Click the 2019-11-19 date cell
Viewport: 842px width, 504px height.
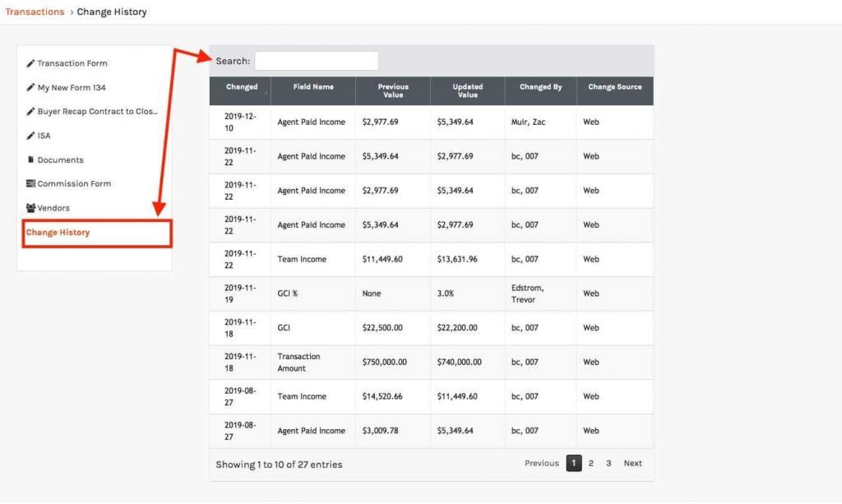(x=240, y=294)
